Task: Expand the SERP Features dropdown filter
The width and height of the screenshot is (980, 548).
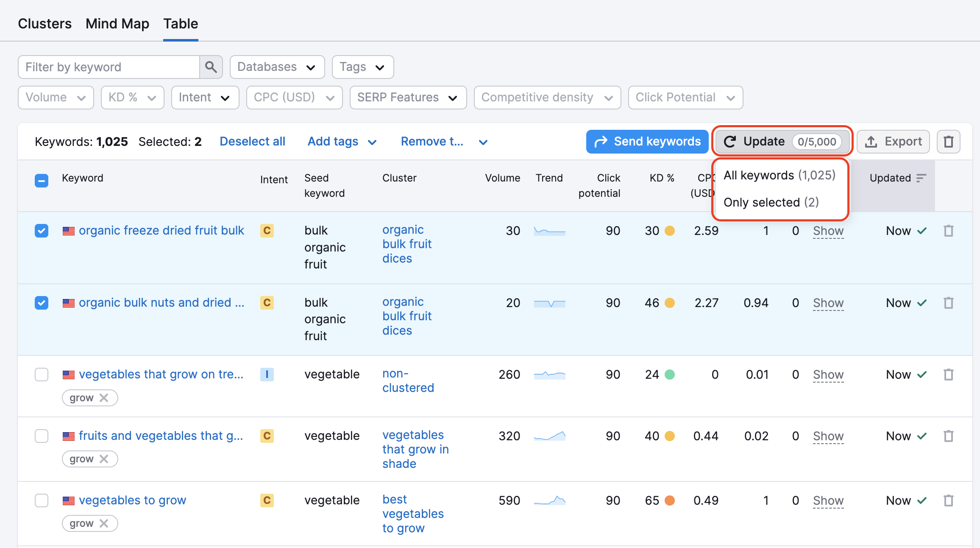Action: click(405, 98)
